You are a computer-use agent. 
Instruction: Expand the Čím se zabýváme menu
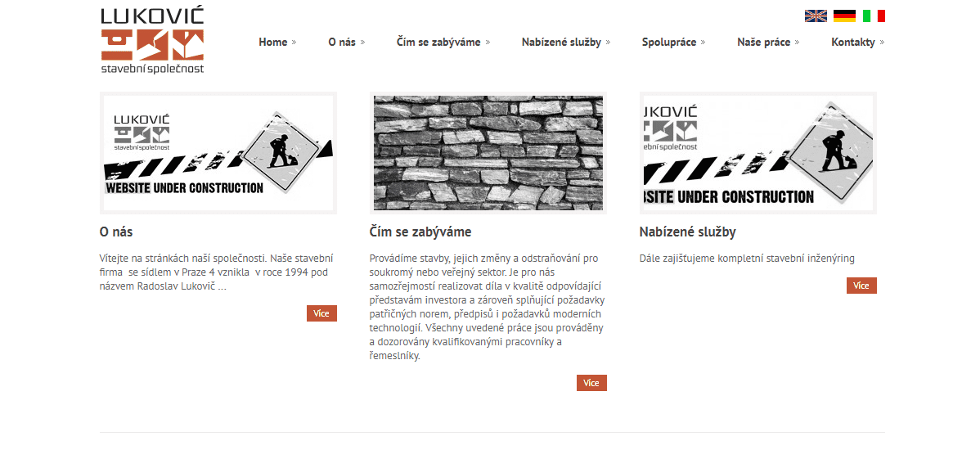pyautogui.click(x=438, y=43)
